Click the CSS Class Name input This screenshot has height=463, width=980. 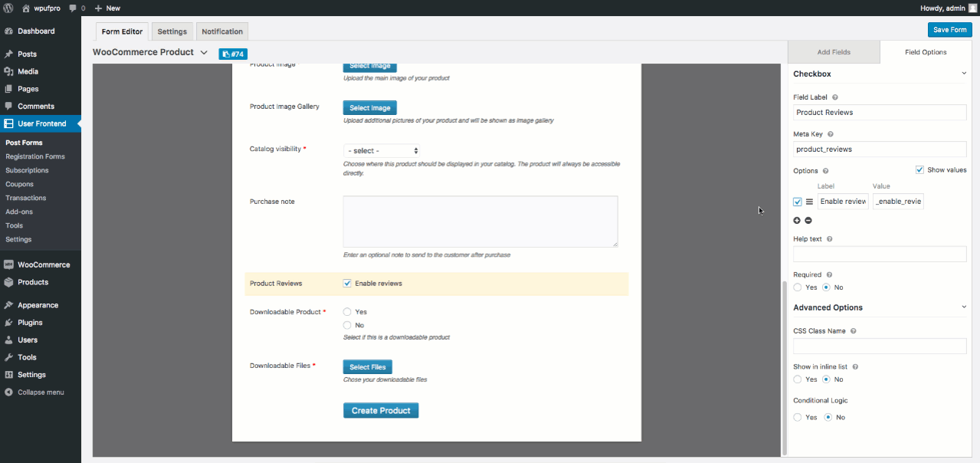click(880, 346)
